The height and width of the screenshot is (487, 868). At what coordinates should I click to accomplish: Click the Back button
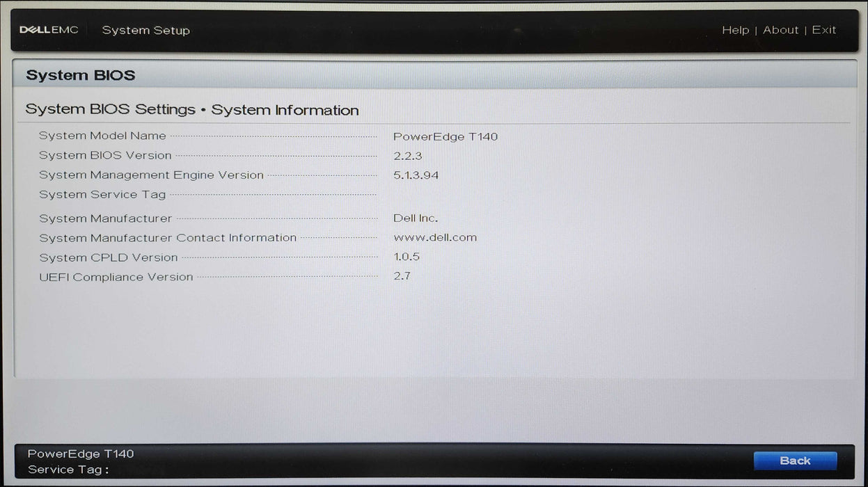(x=795, y=461)
